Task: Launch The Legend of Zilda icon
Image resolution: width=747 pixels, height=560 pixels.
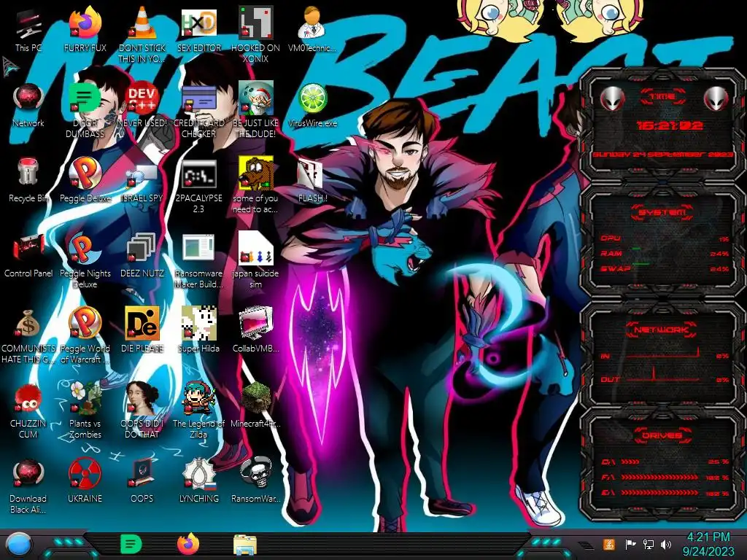Action: point(198,411)
